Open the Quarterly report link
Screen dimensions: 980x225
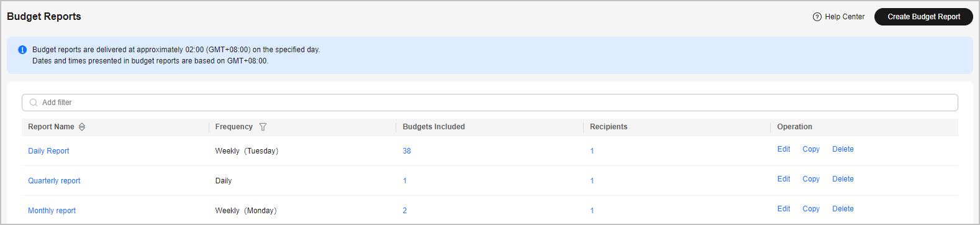point(54,181)
